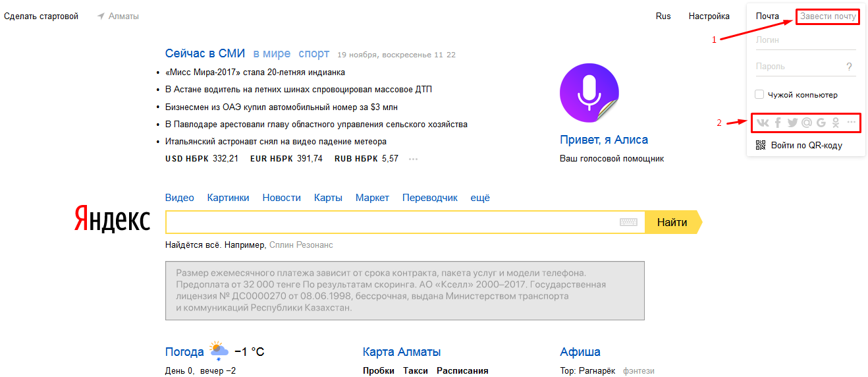
Task: Click Сделать стартовой link
Action: click(x=41, y=16)
